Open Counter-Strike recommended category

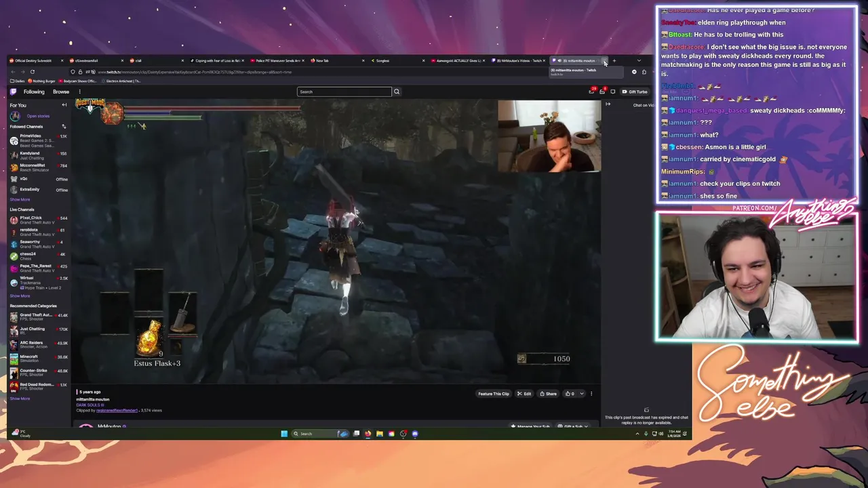coord(39,372)
